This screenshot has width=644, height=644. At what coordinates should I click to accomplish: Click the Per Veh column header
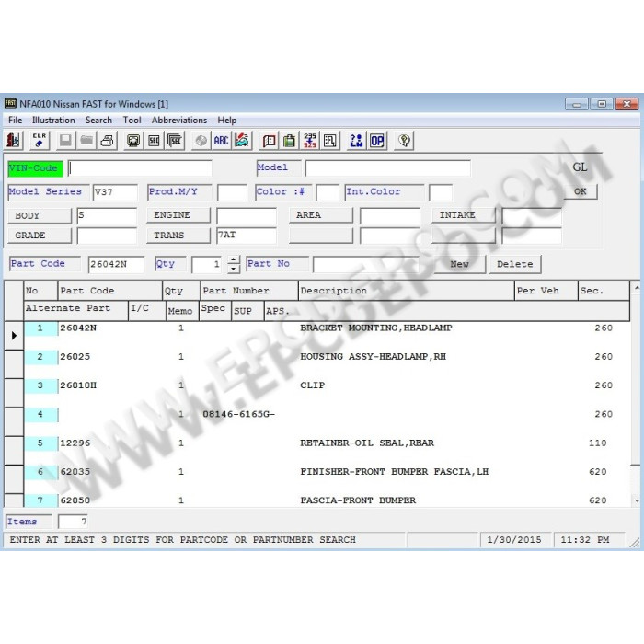click(546, 291)
